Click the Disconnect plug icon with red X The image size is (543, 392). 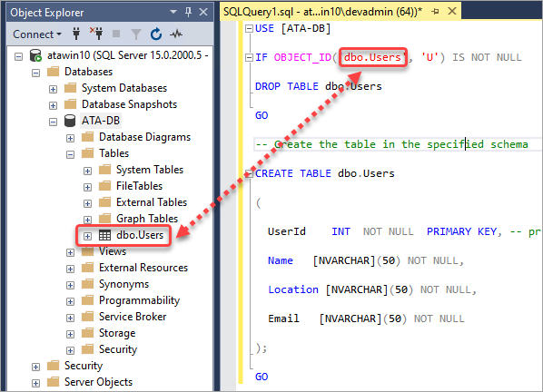[96, 34]
